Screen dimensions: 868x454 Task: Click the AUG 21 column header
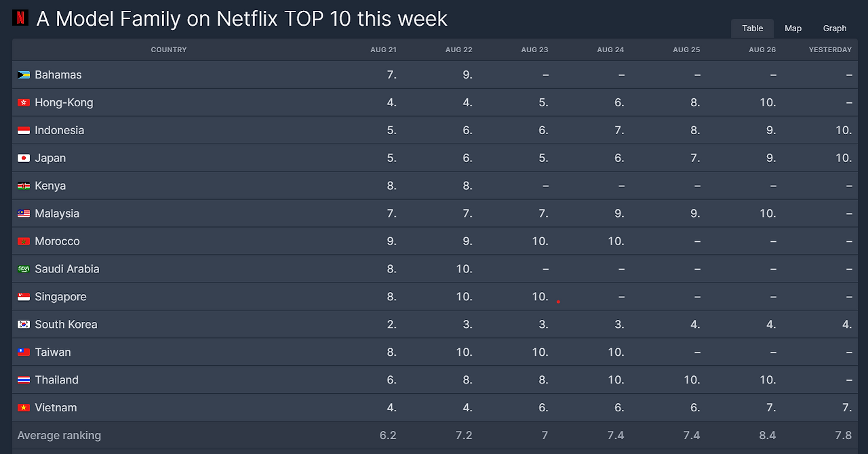pyautogui.click(x=383, y=50)
